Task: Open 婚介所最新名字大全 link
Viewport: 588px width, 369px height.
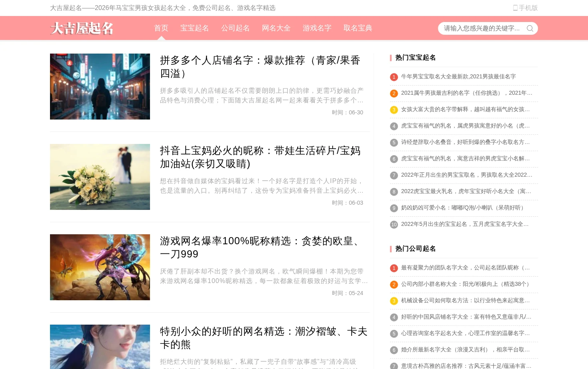Action: coord(466,349)
